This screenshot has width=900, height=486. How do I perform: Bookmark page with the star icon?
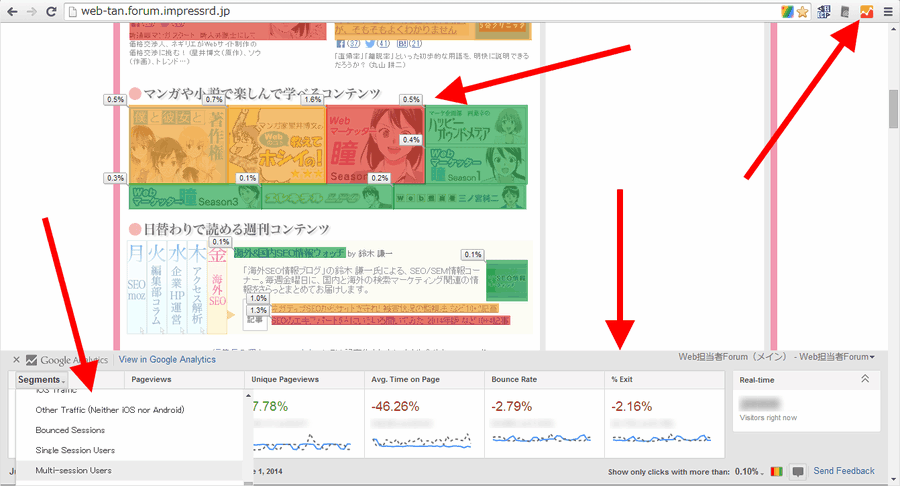coord(802,11)
